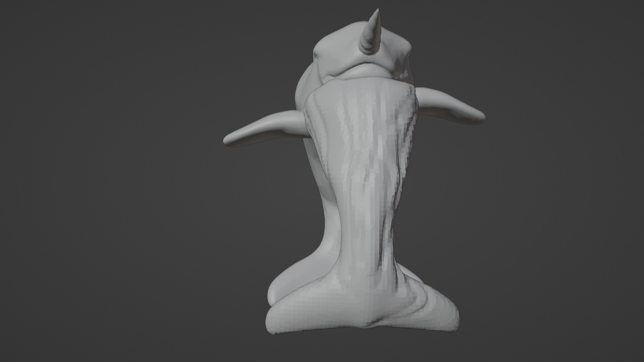Click the model's right outstretched flipper
The height and width of the screenshot is (362, 644).
click(451, 106)
